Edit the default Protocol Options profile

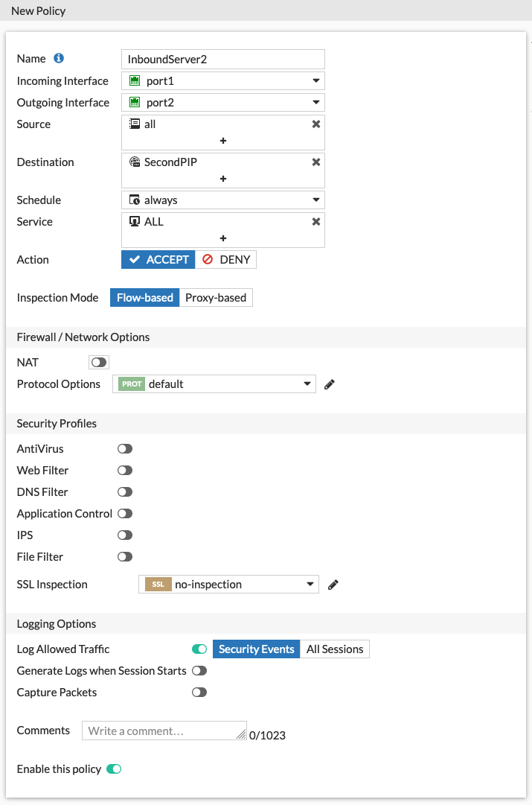330,384
